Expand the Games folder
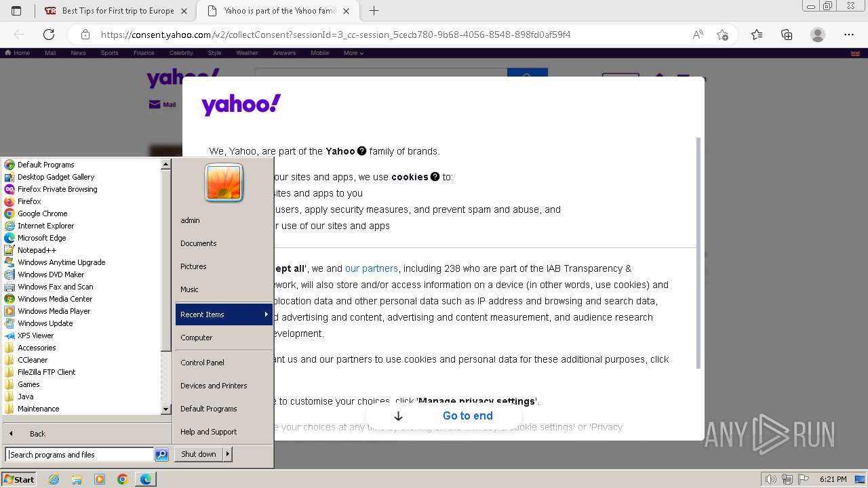The image size is (868, 488). click(x=28, y=384)
